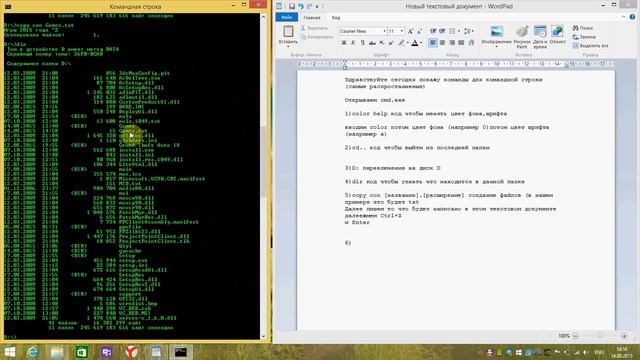Toggle bold formatting in WordPad
This screenshot has height=360, width=640.
(344, 43)
